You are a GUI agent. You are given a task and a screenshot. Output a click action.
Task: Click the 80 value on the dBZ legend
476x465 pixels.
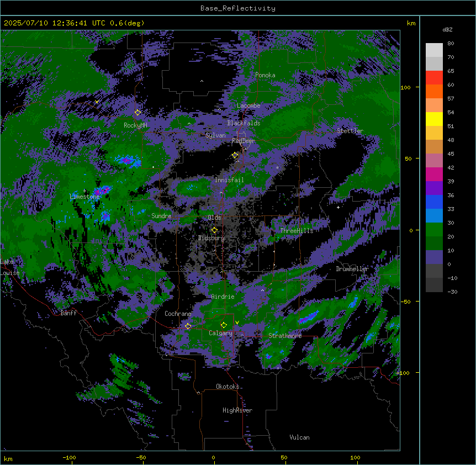click(451, 44)
